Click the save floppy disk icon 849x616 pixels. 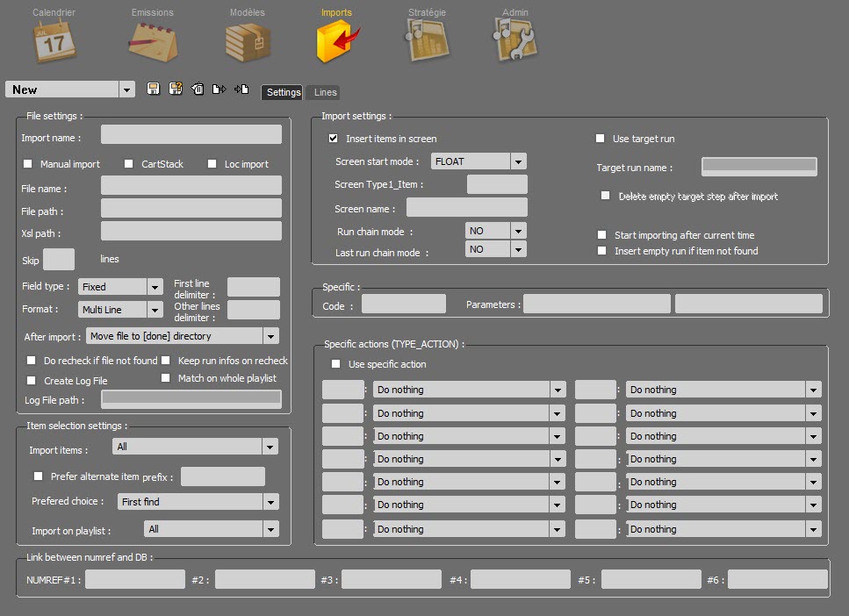coord(153,89)
